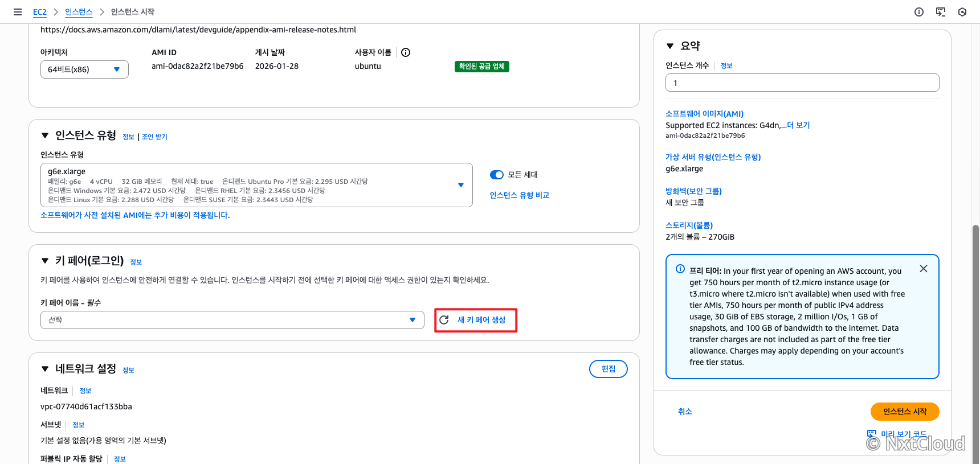
Task: Click 조언 받기 link
Action: tap(154, 137)
